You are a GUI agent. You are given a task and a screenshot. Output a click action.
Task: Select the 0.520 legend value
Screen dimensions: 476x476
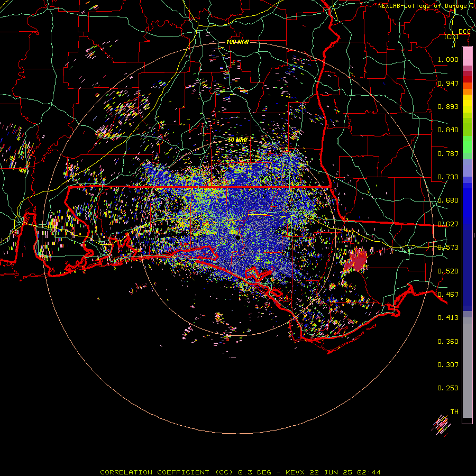pyautogui.click(x=448, y=271)
